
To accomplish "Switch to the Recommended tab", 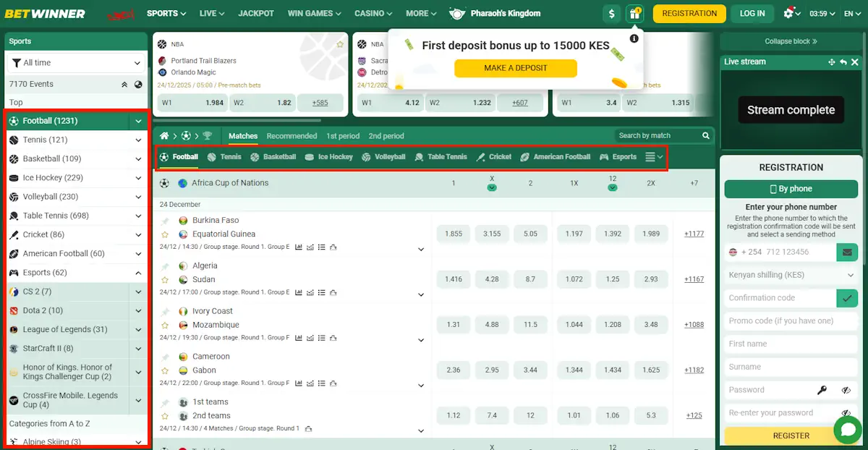I will [x=292, y=135].
